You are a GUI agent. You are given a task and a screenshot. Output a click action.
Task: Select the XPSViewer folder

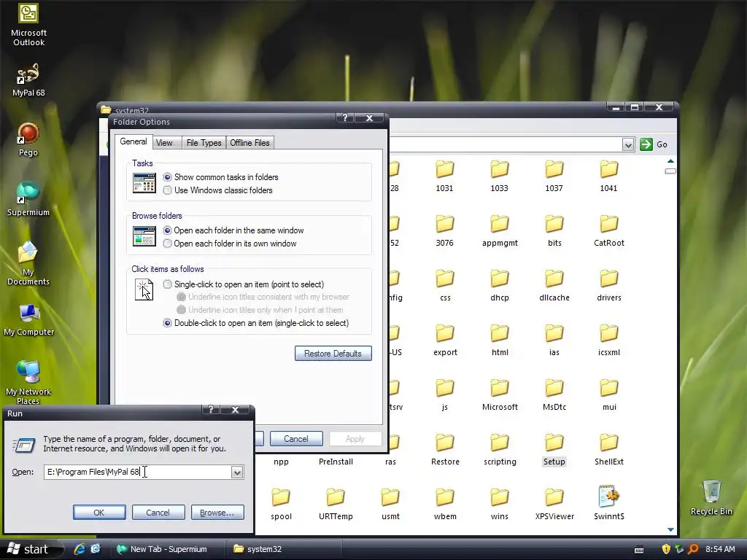(x=554, y=505)
